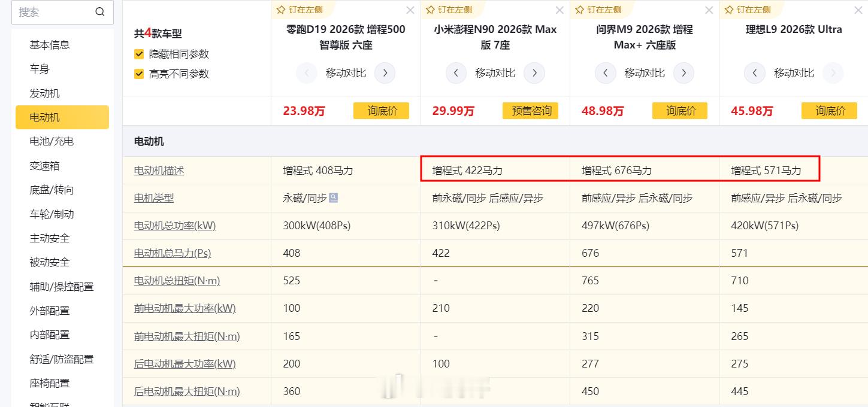Click 询底价 button for 问界M9
The width and height of the screenshot is (868, 407).
pyautogui.click(x=680, y=111)
